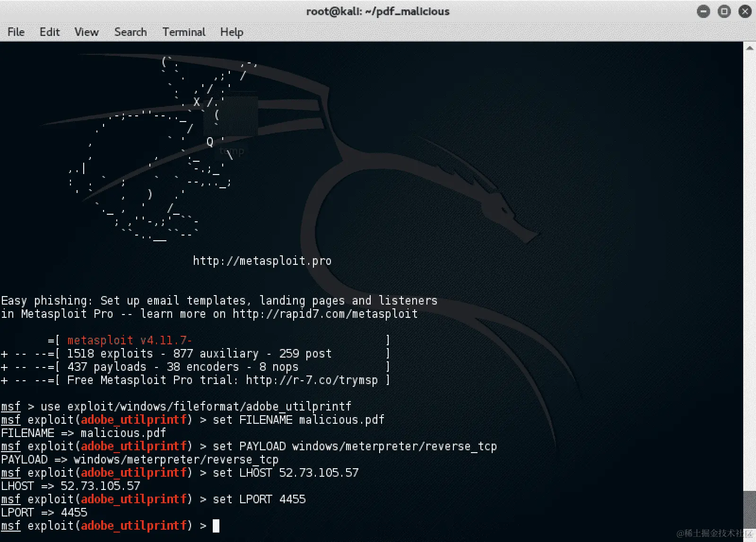Open the Help menu
The height and width of the screenshot is (542, 756).
(x=232, y=32)
